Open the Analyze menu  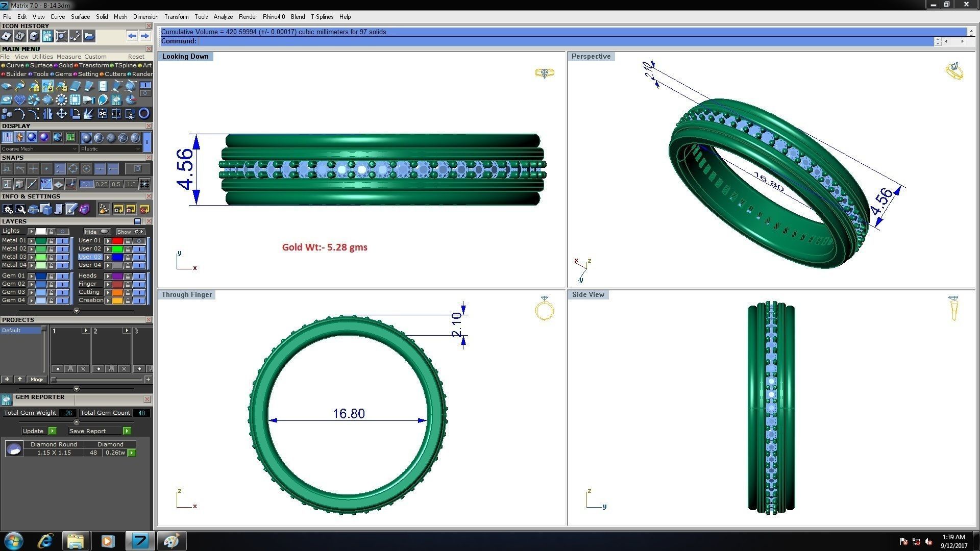click(x=223, y=17)
